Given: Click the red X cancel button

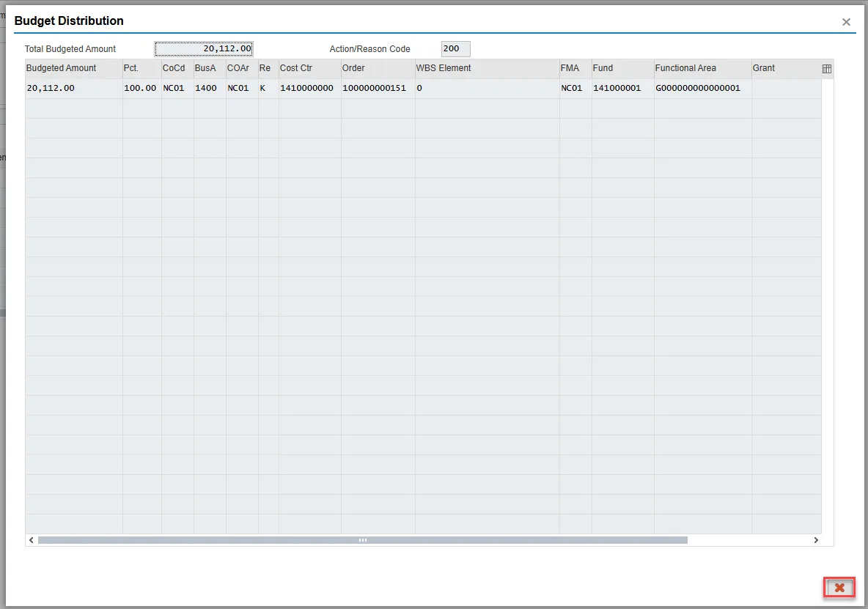Looking at the screenshot, I should point(839,588).
